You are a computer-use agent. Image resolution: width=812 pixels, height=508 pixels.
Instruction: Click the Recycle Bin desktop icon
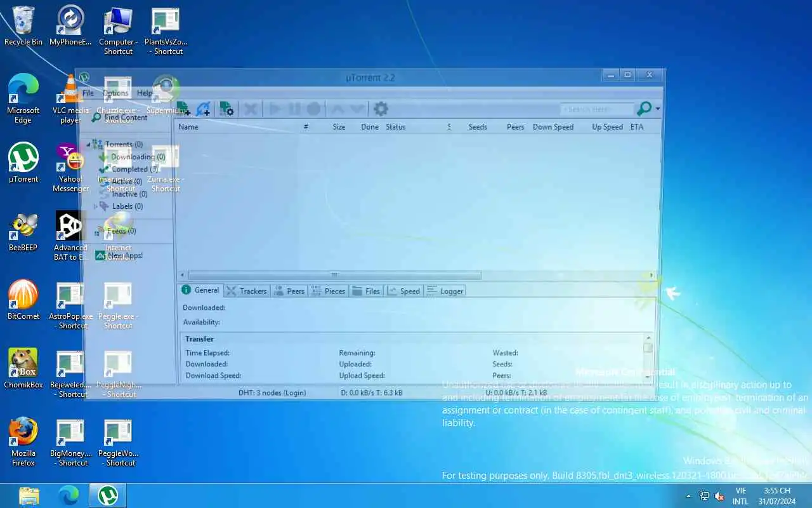[x=23, y=26]
